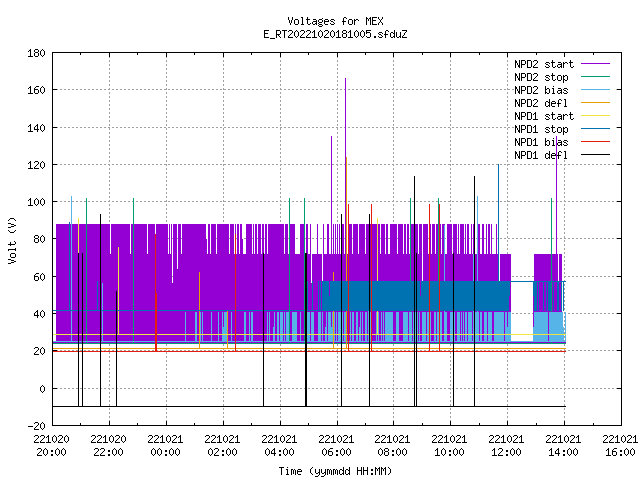Click the time tick '221021 10:00'
640x480 pixels.
(x=449, y=446)
